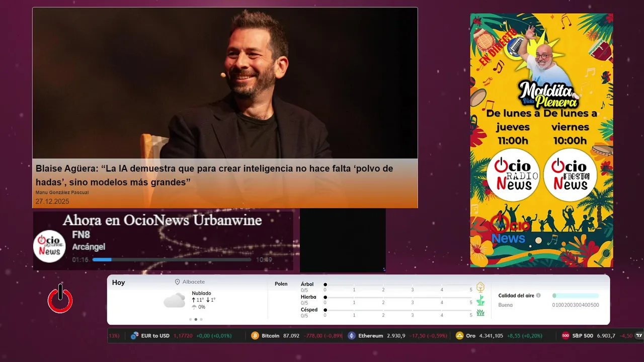644x362 pixels.
Task: Select the third weather carousel dot
Action: pyautogui.click(x=201, y=319)
